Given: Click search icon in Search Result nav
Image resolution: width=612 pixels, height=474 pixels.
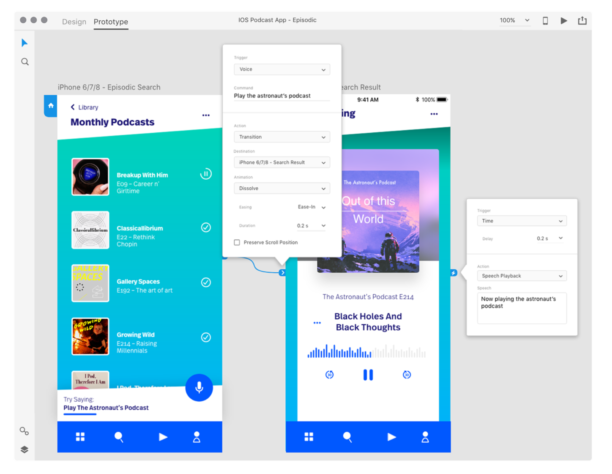Looking at the screenshot, I should (x=347, y=437).
